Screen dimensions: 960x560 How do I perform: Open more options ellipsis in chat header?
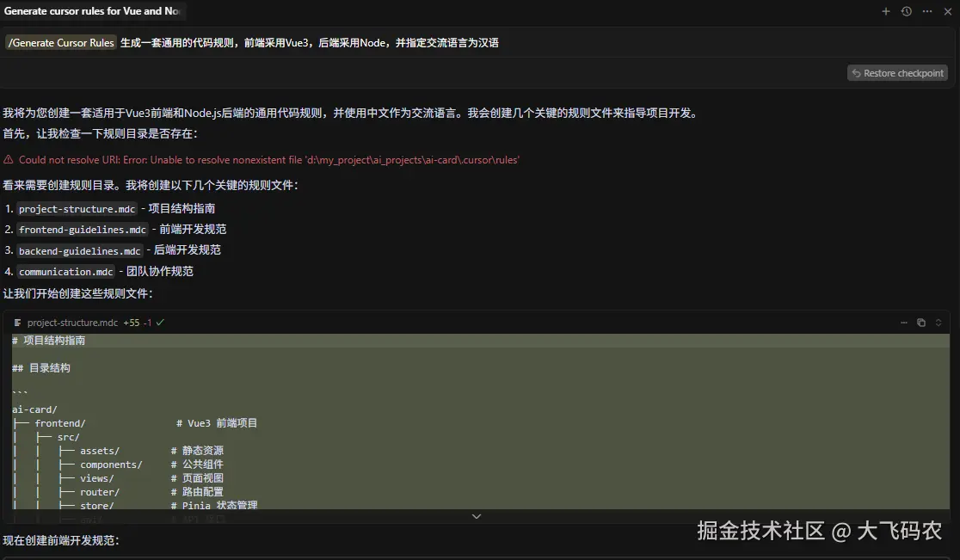pyautogui.click(x=927, y=11)
